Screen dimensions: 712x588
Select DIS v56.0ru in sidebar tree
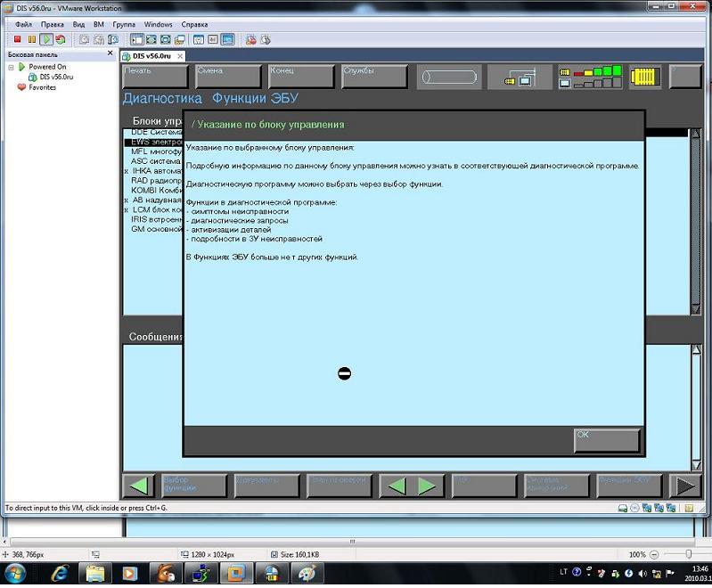click(55, 77)
